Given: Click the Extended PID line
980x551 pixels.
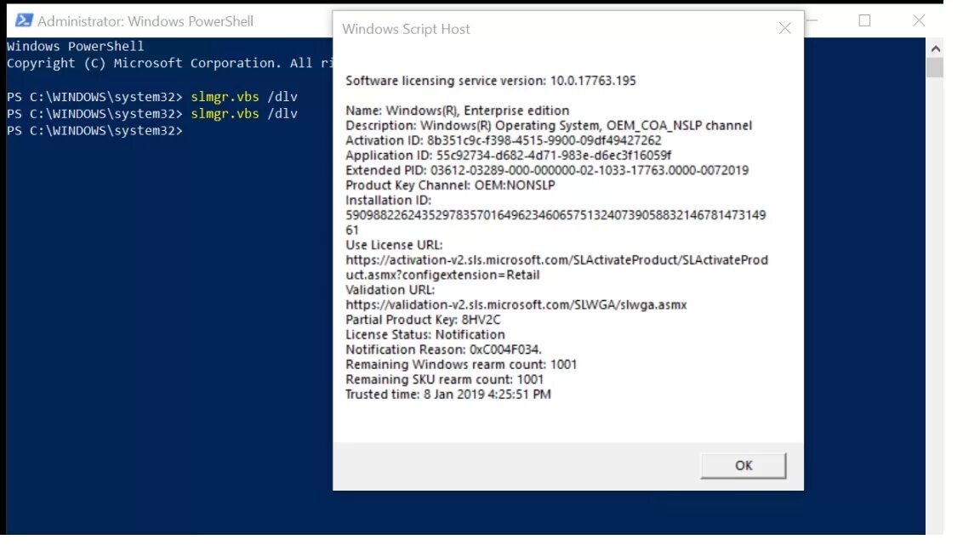Looking at the screenshot, I should (x=547, y=171).
